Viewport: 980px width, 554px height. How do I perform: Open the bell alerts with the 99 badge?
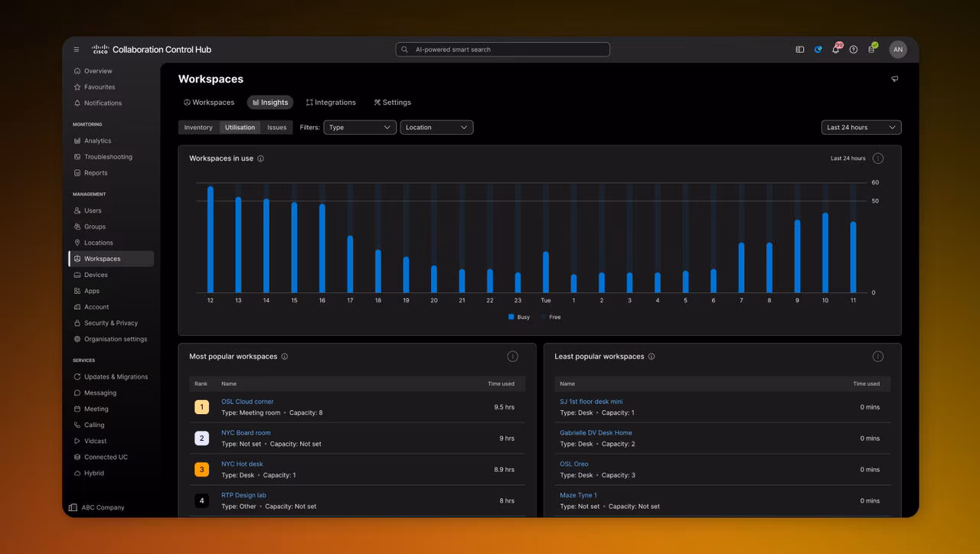click(836, 50)
